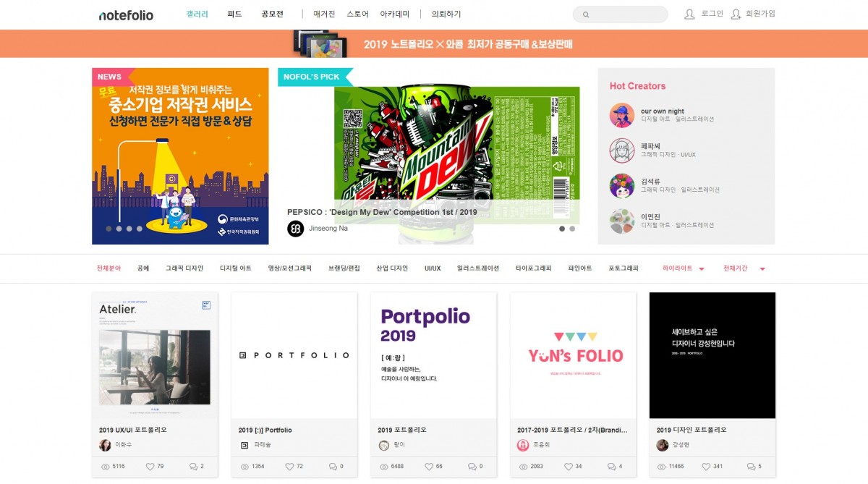Filter by 전체분야 category

click(x=109, y=268)
